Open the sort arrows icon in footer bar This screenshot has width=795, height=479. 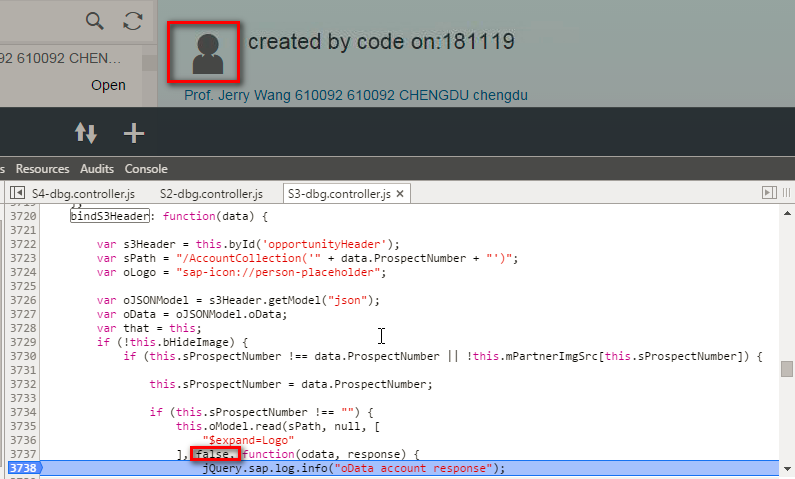[86, 133]
